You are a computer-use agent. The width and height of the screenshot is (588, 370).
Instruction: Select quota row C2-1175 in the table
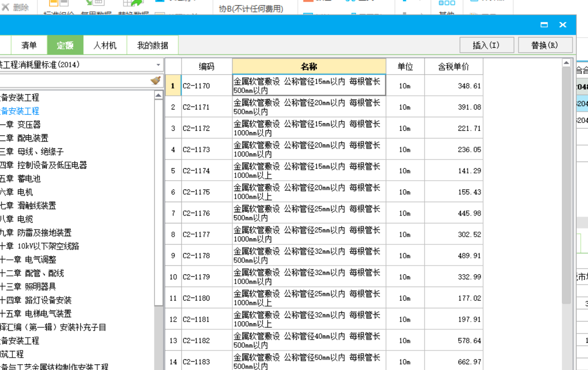click(x=309, y=191)
